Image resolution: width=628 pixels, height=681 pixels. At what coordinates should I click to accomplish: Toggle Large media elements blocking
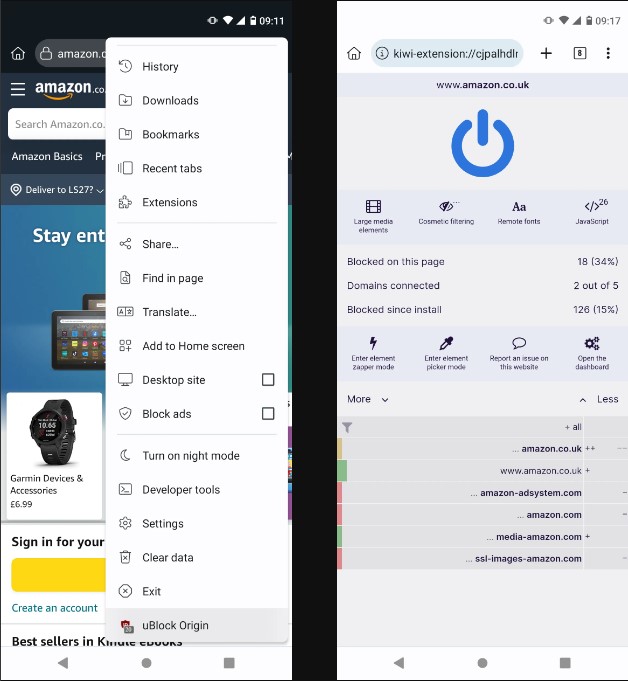coord(373,207)
